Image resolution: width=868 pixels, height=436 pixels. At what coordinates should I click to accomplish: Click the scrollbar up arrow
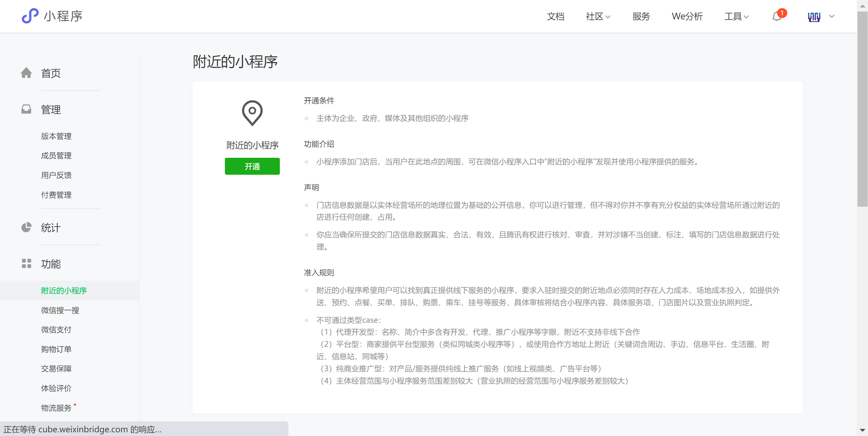(x=862, y=5)
